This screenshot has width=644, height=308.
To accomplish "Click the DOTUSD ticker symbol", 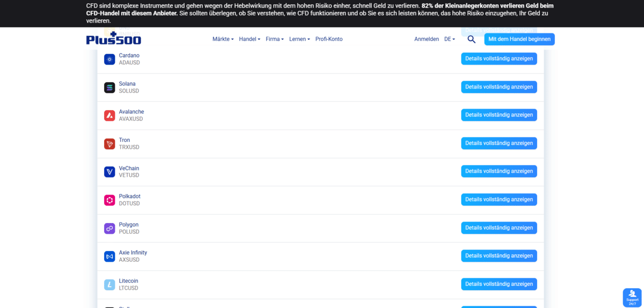I will [x=129, y=204].
